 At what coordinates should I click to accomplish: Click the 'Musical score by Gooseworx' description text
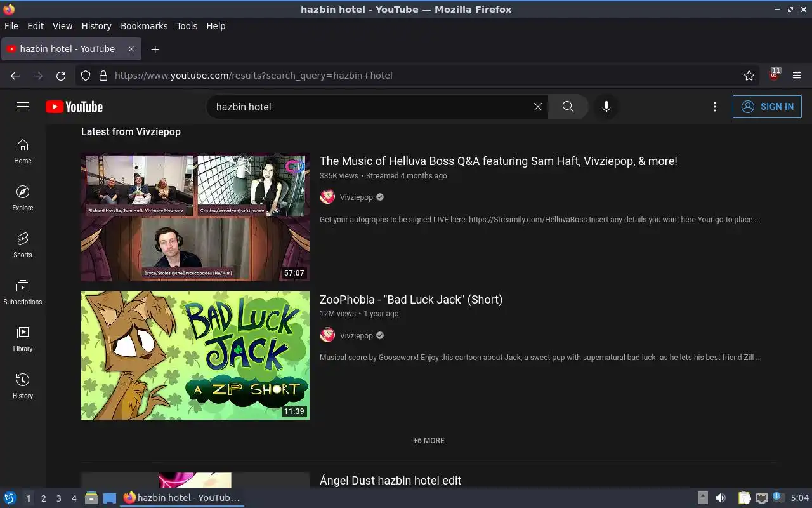540,358
